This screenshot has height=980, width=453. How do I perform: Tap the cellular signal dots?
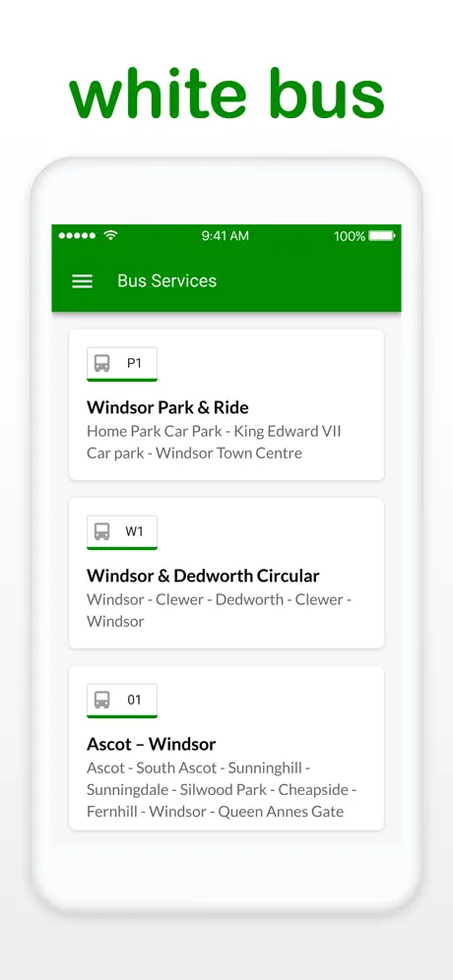[x=77, y=235]
